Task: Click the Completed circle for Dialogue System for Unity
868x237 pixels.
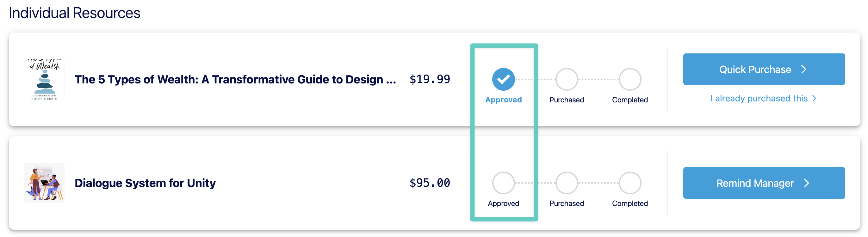Action: 630,183
